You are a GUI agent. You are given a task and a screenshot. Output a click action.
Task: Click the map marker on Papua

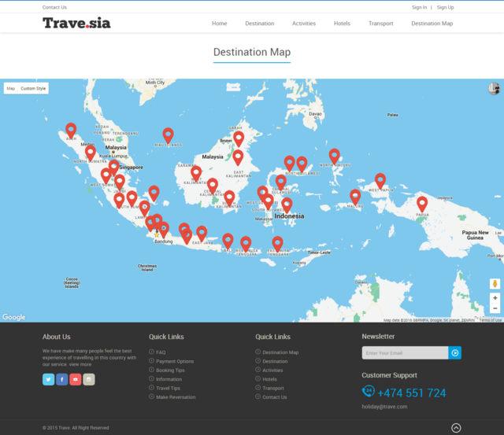(422, 205)
